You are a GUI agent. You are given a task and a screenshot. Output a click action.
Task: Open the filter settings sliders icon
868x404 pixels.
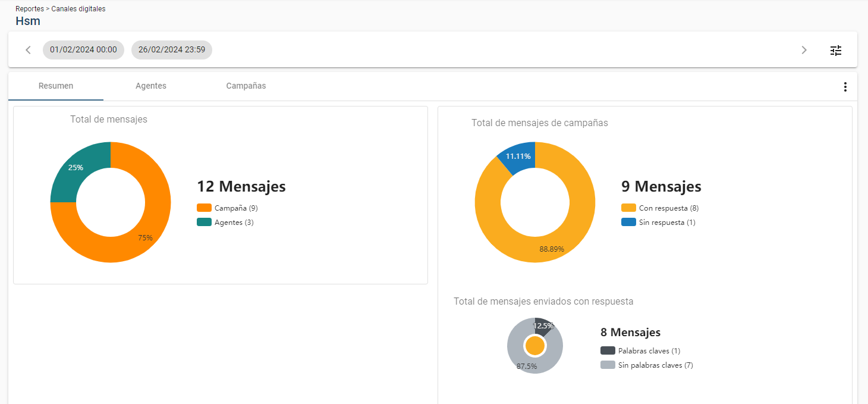pyautogui.click(x=836, y=51)
